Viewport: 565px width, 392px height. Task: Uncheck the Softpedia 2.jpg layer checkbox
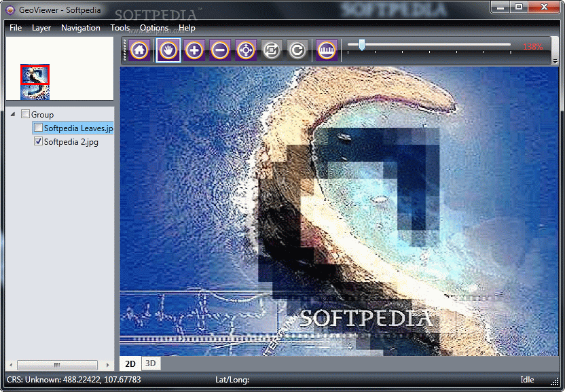point(38,141)
